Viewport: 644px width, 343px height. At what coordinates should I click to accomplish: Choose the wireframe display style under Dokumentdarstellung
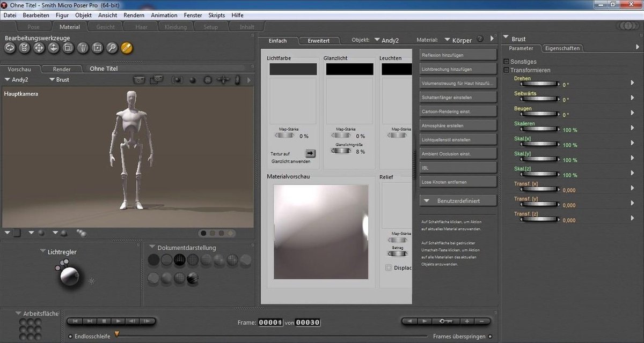point(179,259)
